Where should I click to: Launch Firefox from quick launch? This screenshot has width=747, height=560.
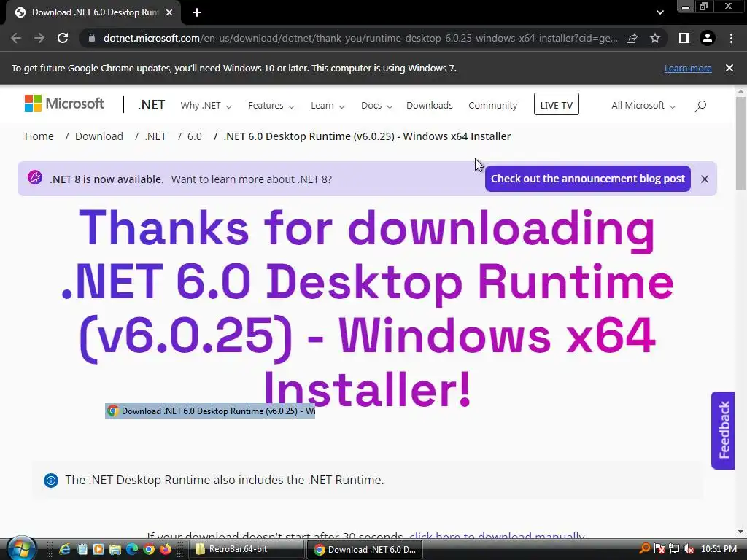[x=166, y=550]
